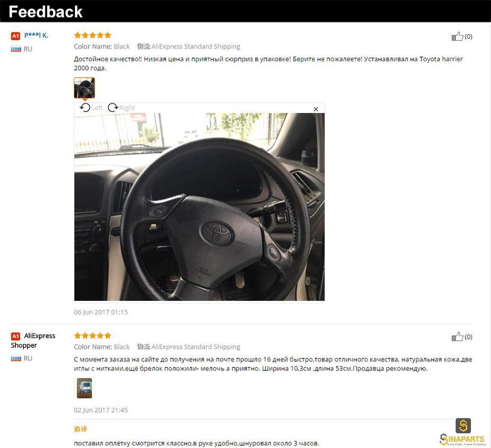This screenshot has height=448, width=491.
Task: Open the thumbnail in the second review
Action: [84, 388]
